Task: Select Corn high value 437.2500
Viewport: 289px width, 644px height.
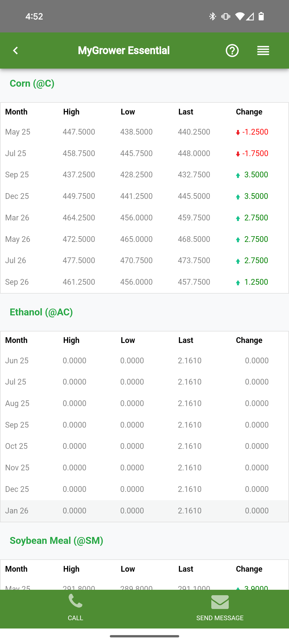Action: click(79, 174)
